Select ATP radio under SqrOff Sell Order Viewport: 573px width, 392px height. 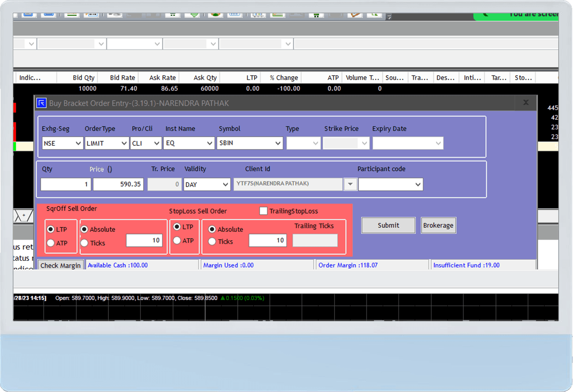51,243
